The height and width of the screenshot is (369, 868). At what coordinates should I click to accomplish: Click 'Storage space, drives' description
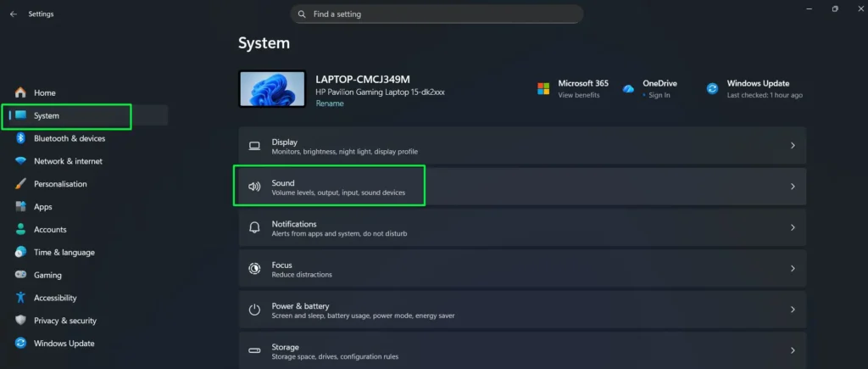coord(335,357)
